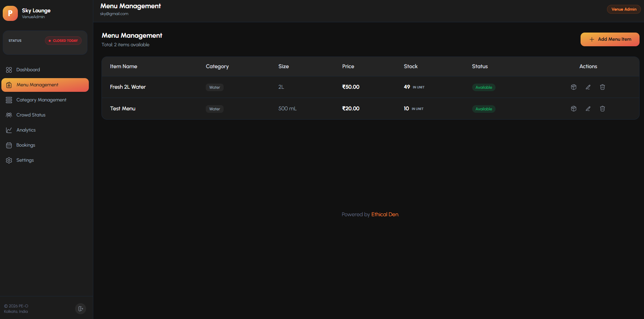
Task: Click the ₹50.00 price cell
Action: (x=351, y=87)
